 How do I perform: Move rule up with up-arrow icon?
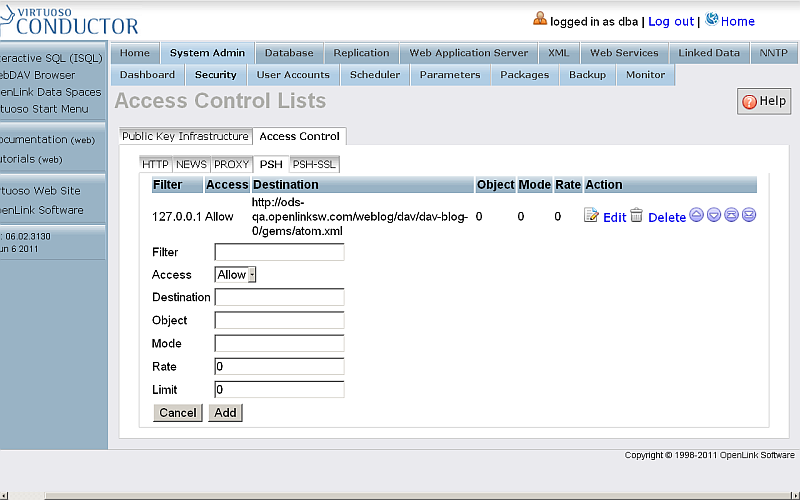(x=697, y=215)
